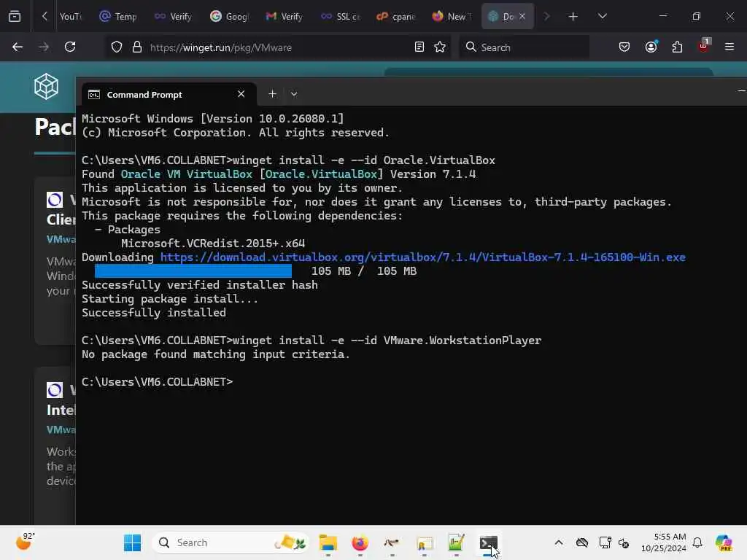Reload the current web page
Image resolution: width=747 pixels, height=560 pixels.
(x=70, y=47)
